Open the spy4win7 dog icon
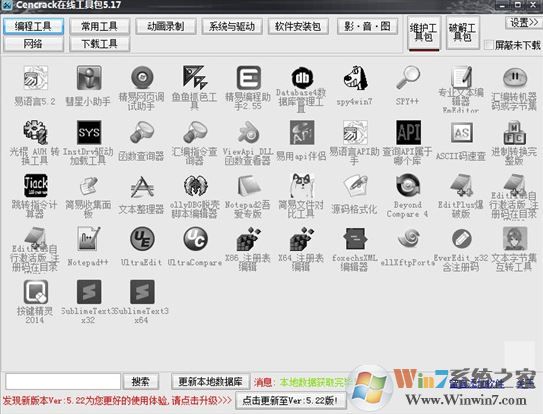This screenshot has width=543, height=414. 355,78
